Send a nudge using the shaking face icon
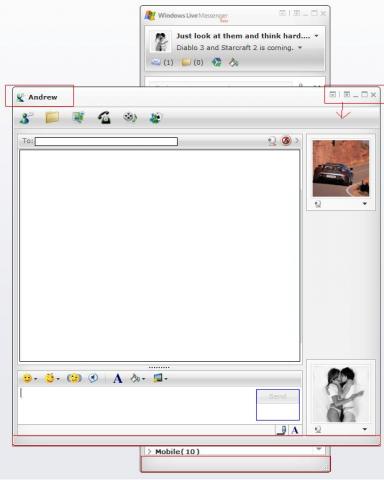Viewport: 384px width, 480px height. click(x=74, y=378)
